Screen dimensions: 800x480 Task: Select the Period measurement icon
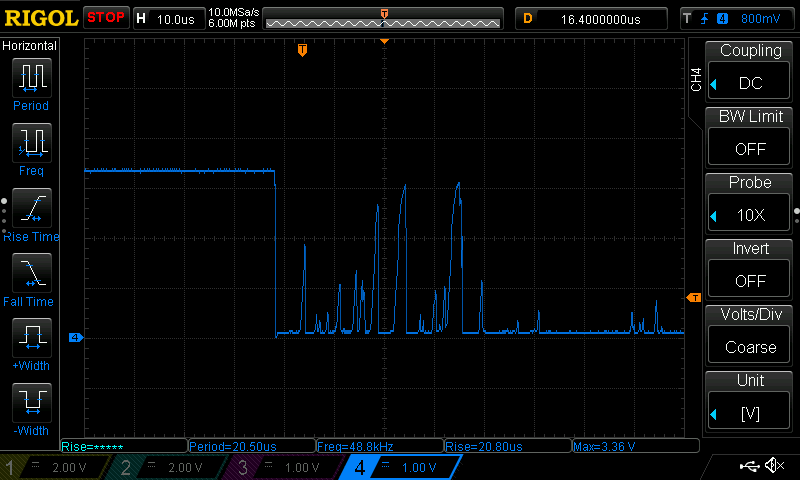click(x=30, y=77)
